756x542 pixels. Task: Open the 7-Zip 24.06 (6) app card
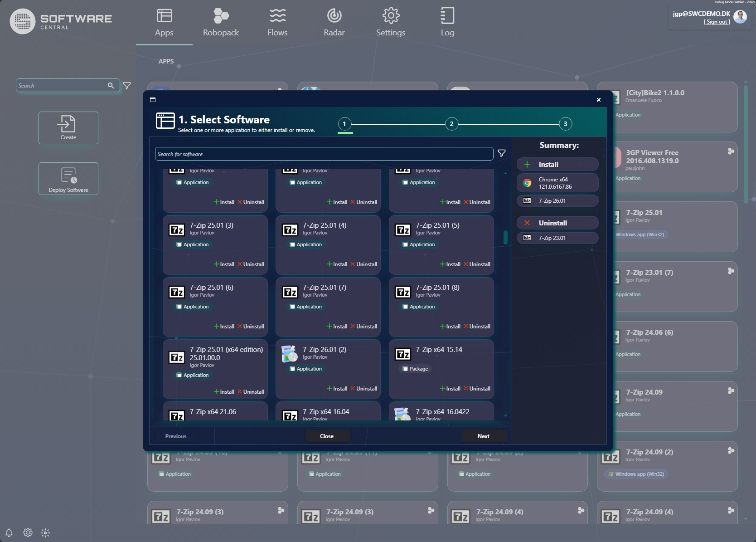tap(675, 347)
